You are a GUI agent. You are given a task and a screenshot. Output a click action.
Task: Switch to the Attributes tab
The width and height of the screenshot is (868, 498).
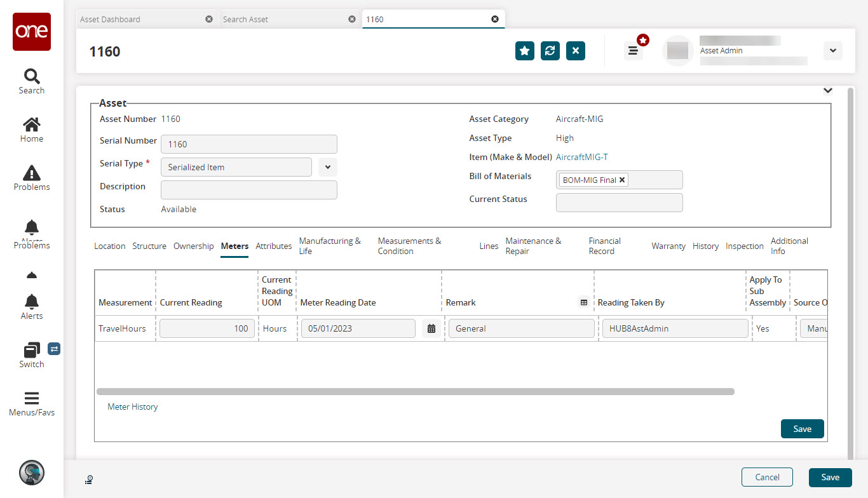[273, 246]
